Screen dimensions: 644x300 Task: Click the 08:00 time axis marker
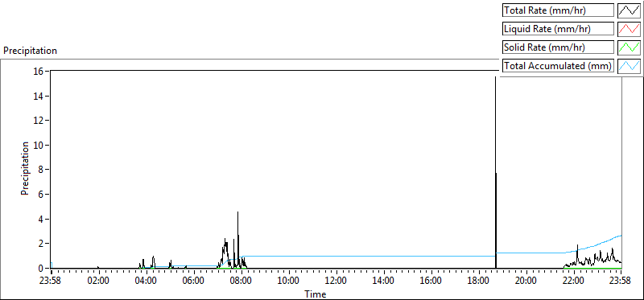242,282
